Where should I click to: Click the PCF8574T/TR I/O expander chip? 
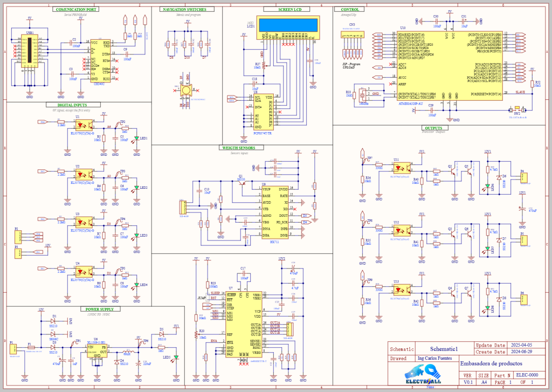[263, 112]
